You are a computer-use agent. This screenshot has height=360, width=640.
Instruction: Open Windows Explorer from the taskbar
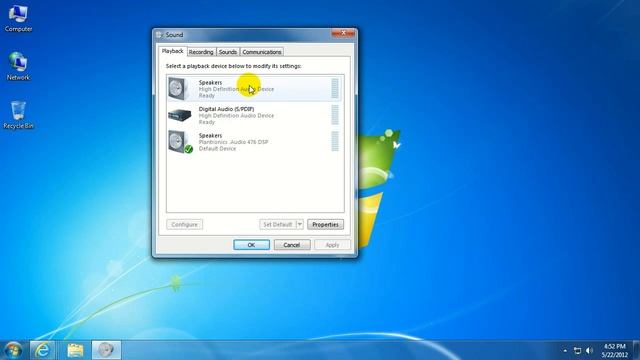coord(76,350)
